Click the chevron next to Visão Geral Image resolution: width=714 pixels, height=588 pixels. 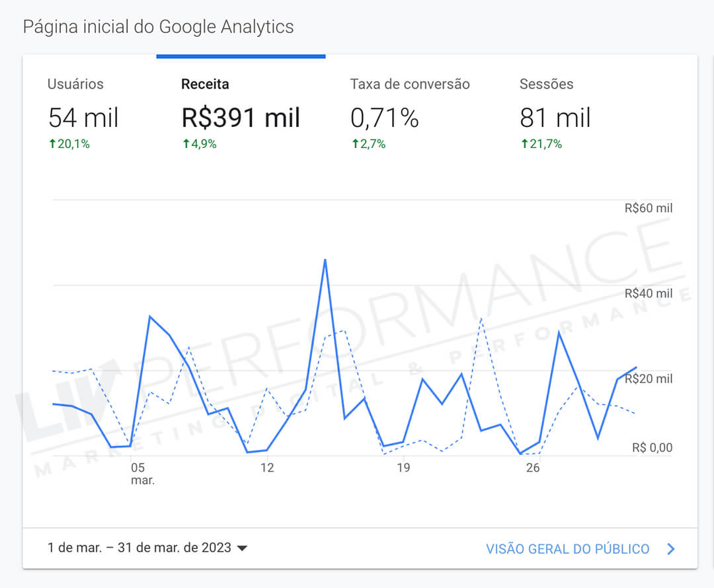[671, 549]
